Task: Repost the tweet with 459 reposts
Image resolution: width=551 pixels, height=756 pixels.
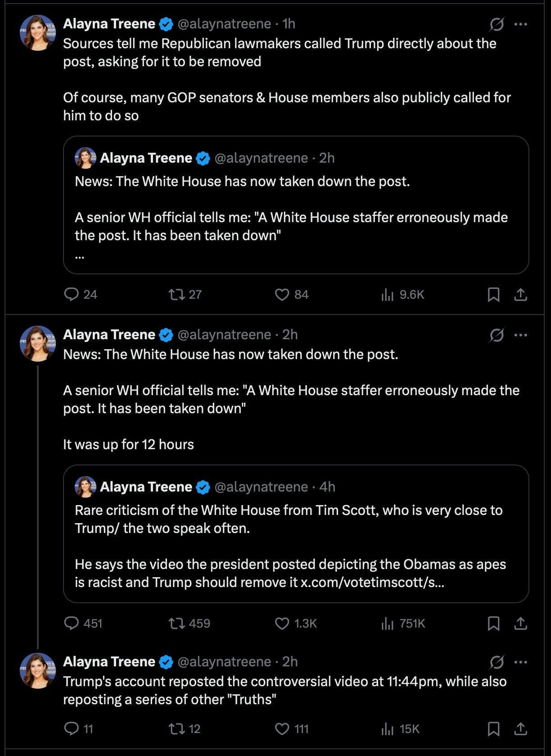Action: 176,624
